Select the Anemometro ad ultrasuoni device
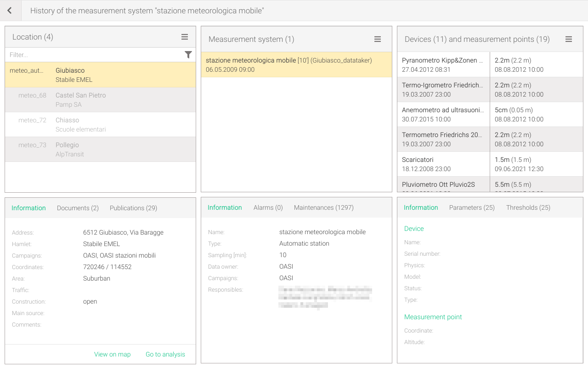Screen dimensions: 588x368 [443, 115]
